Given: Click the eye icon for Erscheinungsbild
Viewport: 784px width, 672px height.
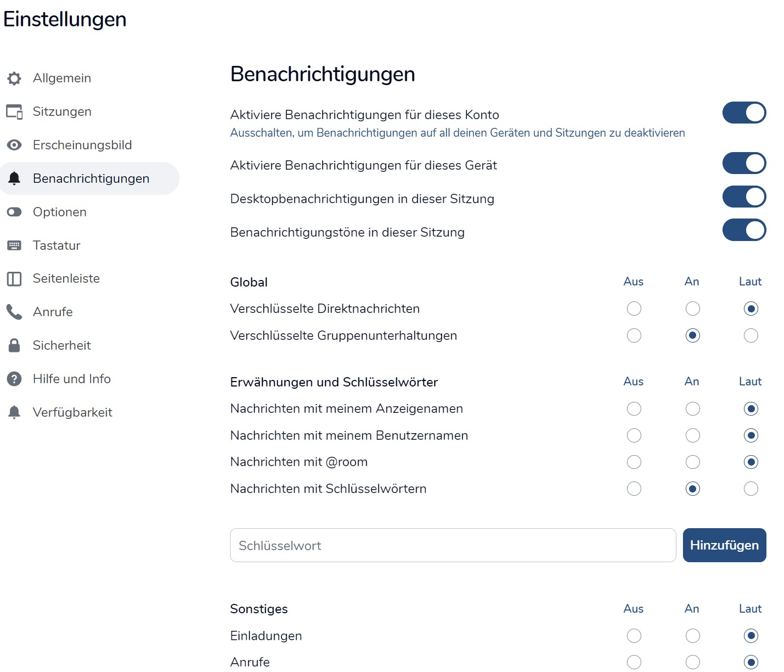Looking at the screenshot, I should [14, 145].
